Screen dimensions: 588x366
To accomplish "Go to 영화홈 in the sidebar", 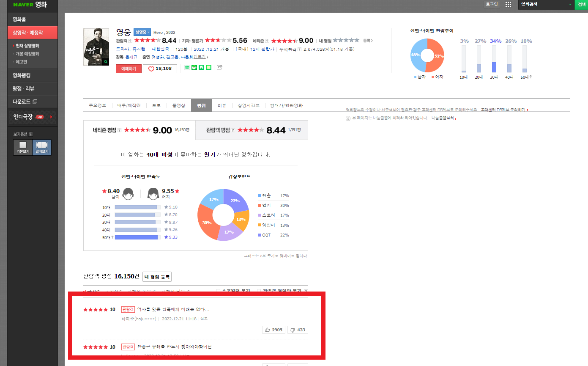I will pyautogui.click(x=32, y=19).
